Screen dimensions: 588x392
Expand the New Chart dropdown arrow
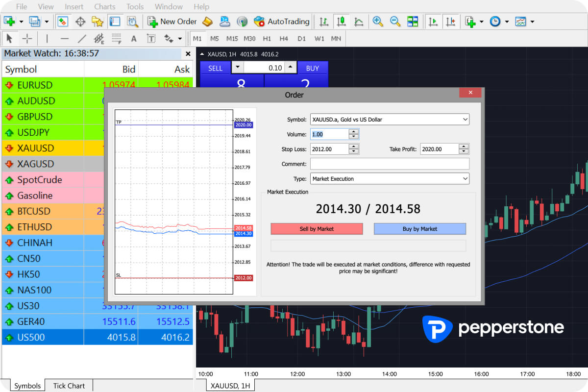click(21, 22)
